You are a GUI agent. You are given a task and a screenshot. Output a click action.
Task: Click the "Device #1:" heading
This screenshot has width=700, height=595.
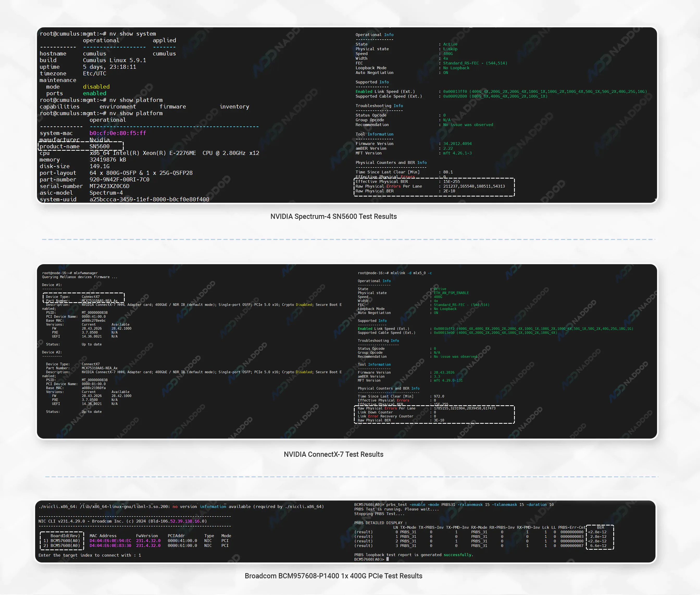pyautogui.click(x=52, y=285)
